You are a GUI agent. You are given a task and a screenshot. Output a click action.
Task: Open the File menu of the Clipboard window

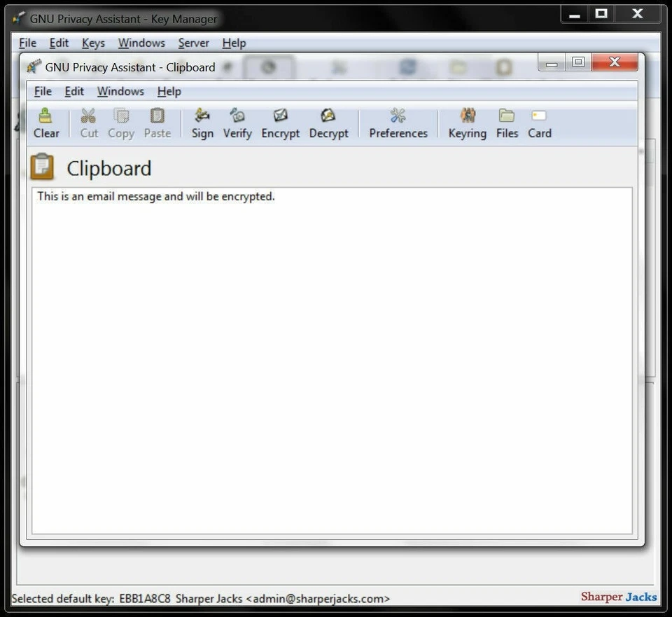click(x=42, y=91)
